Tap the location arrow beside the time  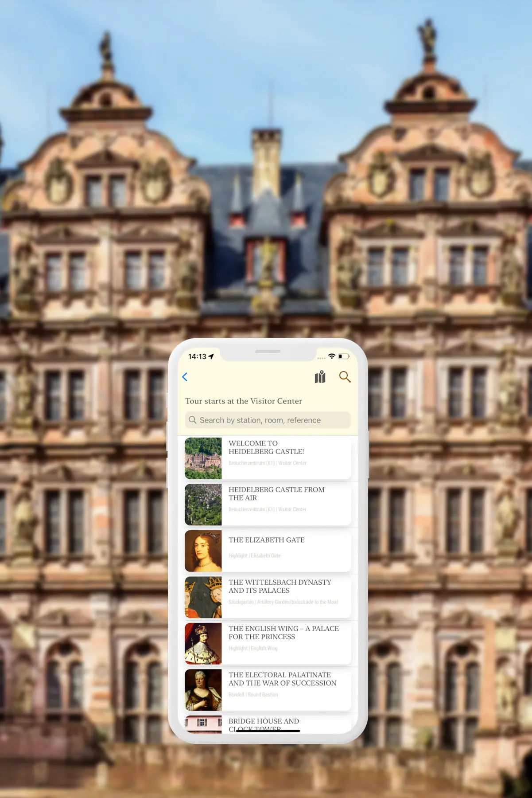tap(211, 356)
